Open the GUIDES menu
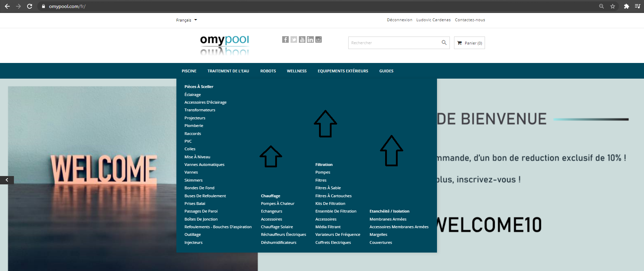The image size is (644, 271). 386,71
